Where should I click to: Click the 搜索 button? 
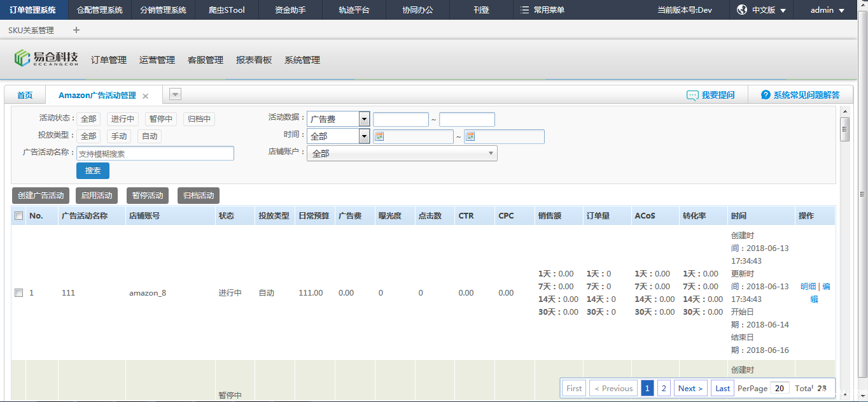(x=93, y=171)
